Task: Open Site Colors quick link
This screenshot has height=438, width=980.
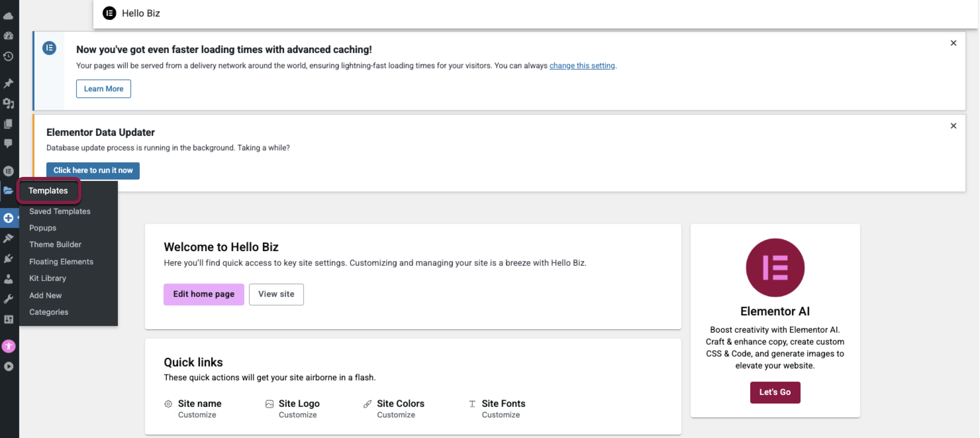Action: point(401,403)
